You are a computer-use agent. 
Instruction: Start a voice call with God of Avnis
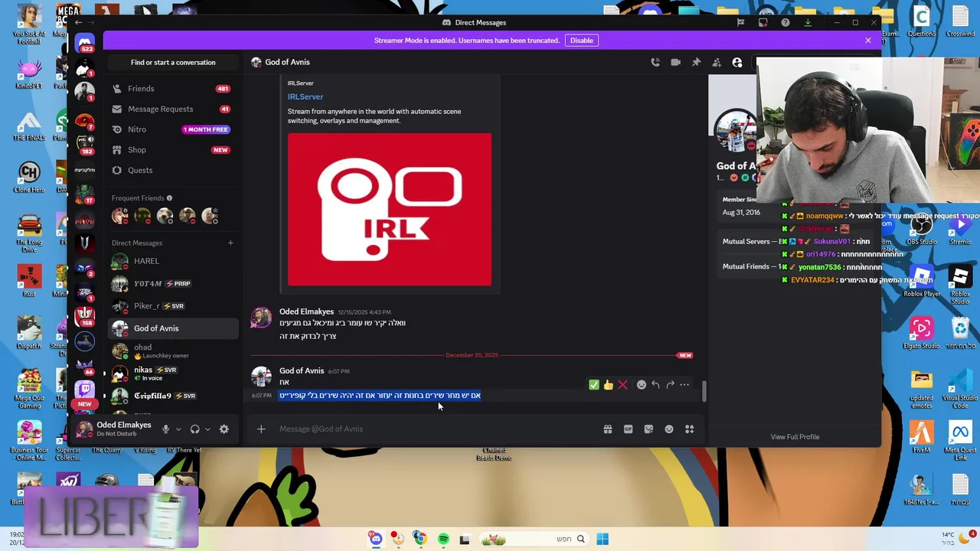click(655, 62)
